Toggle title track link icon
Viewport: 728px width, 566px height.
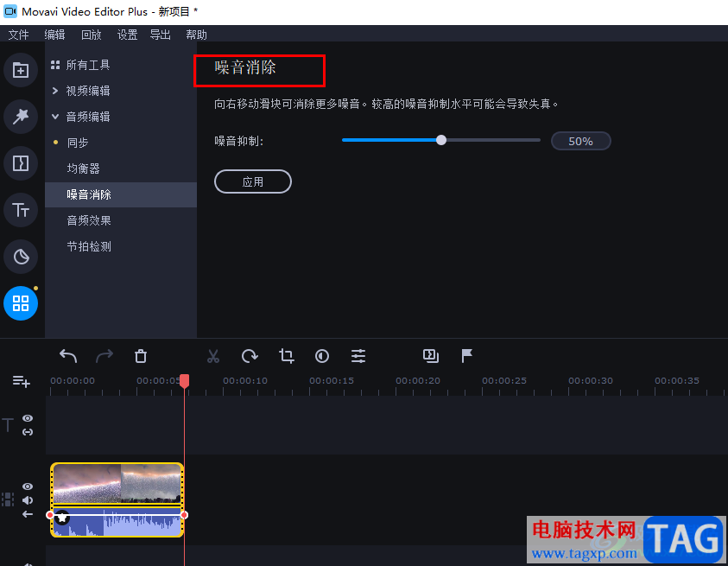(28, 432)
